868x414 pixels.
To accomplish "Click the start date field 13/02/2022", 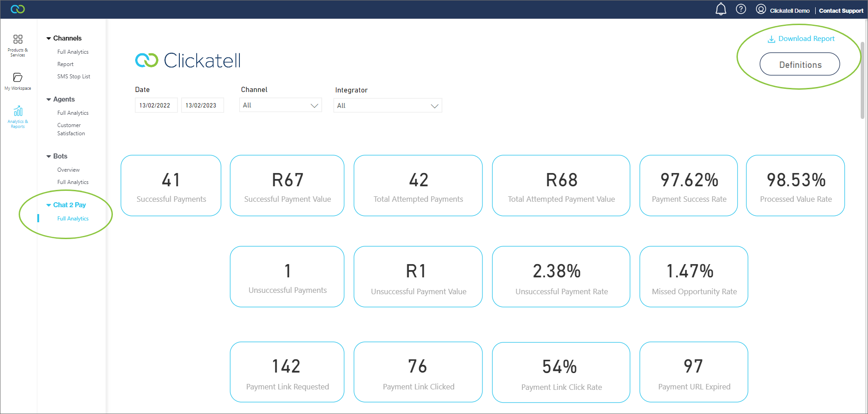I will 156,105.
